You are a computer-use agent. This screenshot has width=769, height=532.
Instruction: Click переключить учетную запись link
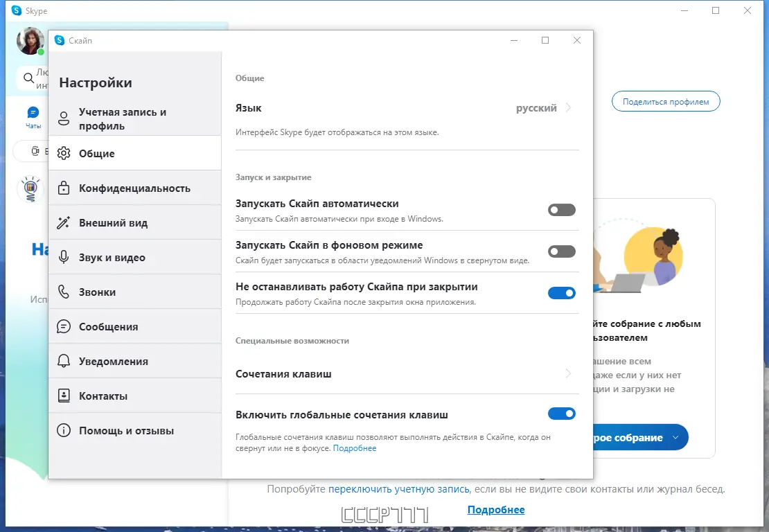399,489
